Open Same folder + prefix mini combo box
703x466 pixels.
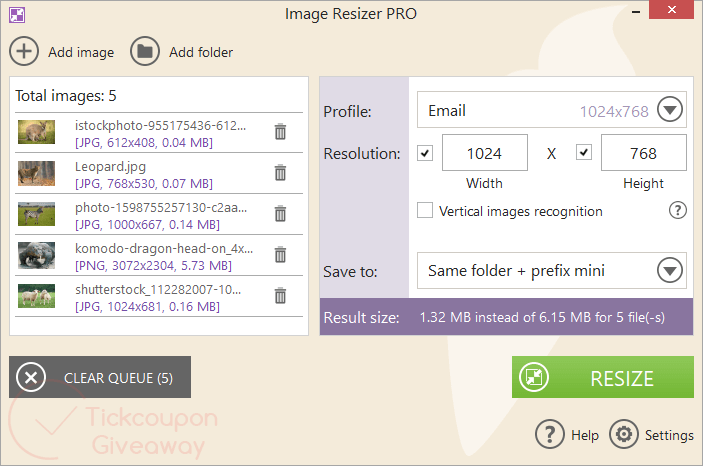pyautogui.click(x=551, y=270)
